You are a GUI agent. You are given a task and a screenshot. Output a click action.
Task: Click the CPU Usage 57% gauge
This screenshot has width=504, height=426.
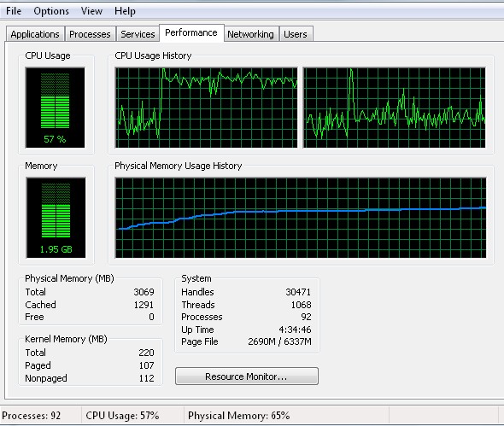click(56, 108)
